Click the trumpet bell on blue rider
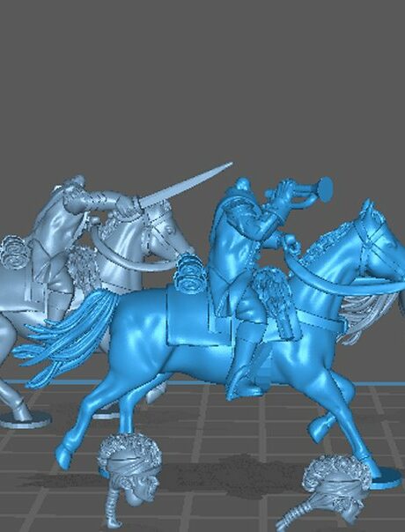The image size is (405, 532). [325, 189]
